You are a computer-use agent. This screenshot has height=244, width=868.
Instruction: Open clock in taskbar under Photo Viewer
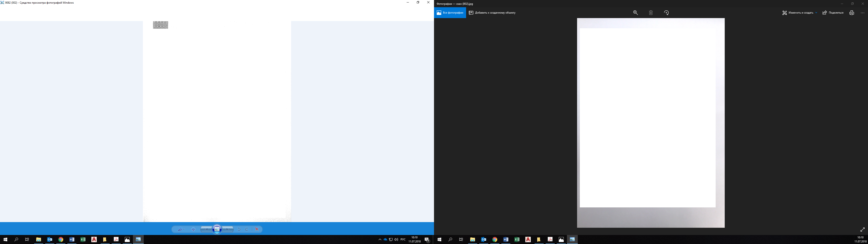pyautogui.click(x=415, y=240)
